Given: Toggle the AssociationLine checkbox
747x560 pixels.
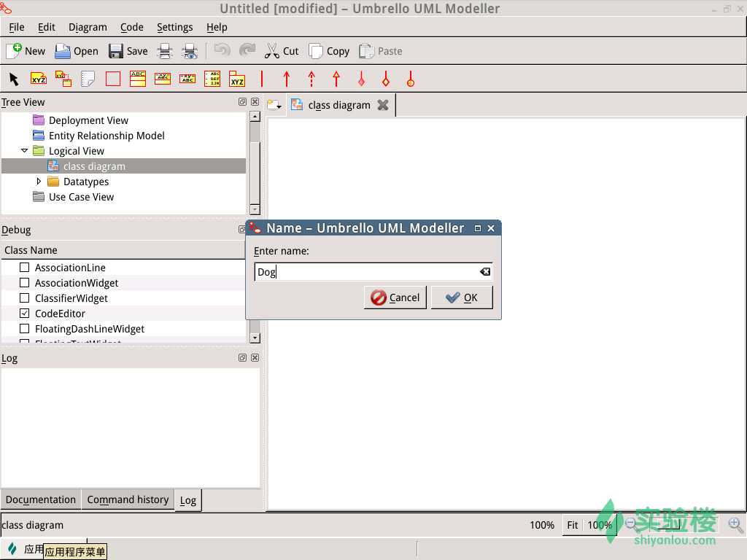Looking at the screenshot, I should [24, 267].
